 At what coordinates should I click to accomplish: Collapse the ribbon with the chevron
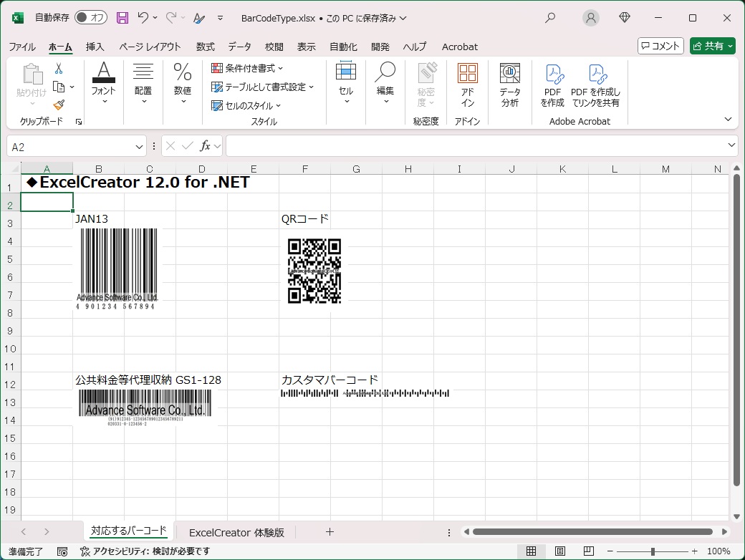pos(728,119)
